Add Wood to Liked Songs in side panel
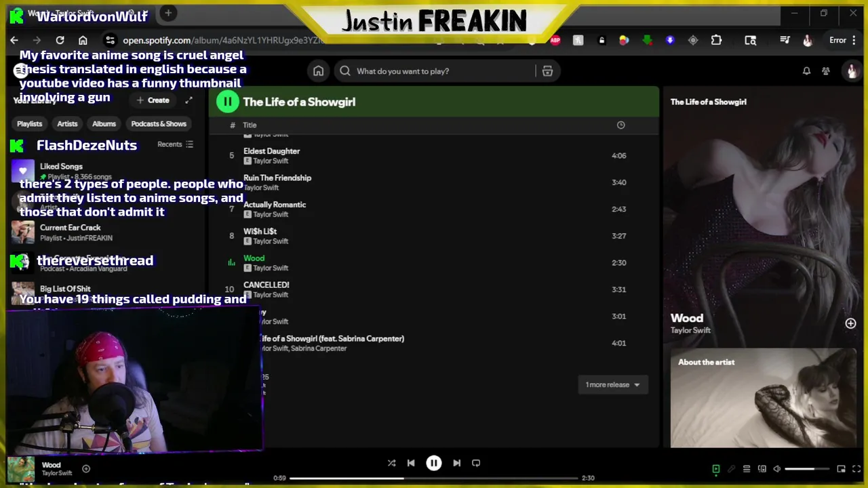The image size is (868, 488). point(850,324)
